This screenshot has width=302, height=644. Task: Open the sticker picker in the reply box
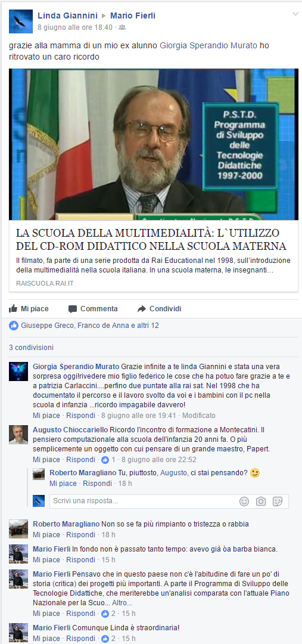[x=278, y=501]
